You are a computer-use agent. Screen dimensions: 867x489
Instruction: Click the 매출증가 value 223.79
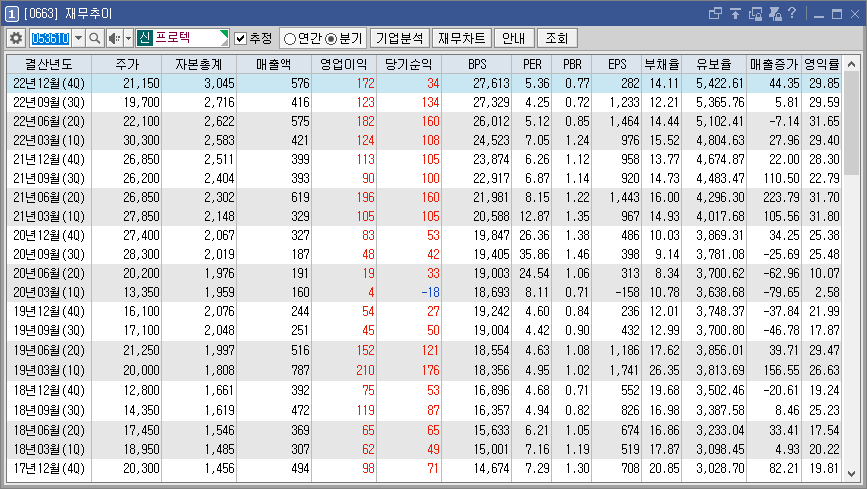(781, 197)
